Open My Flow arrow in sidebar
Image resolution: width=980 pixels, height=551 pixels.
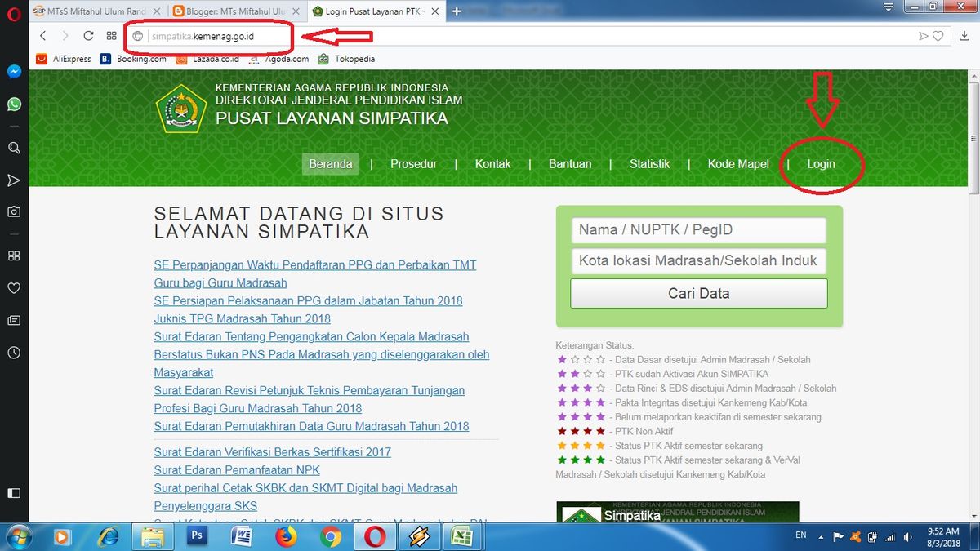[x=14, y=180]
